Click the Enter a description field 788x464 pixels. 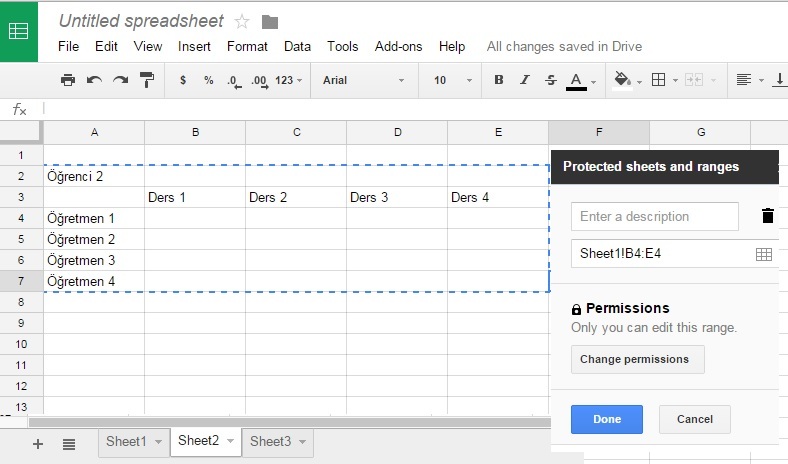(654, 217)
